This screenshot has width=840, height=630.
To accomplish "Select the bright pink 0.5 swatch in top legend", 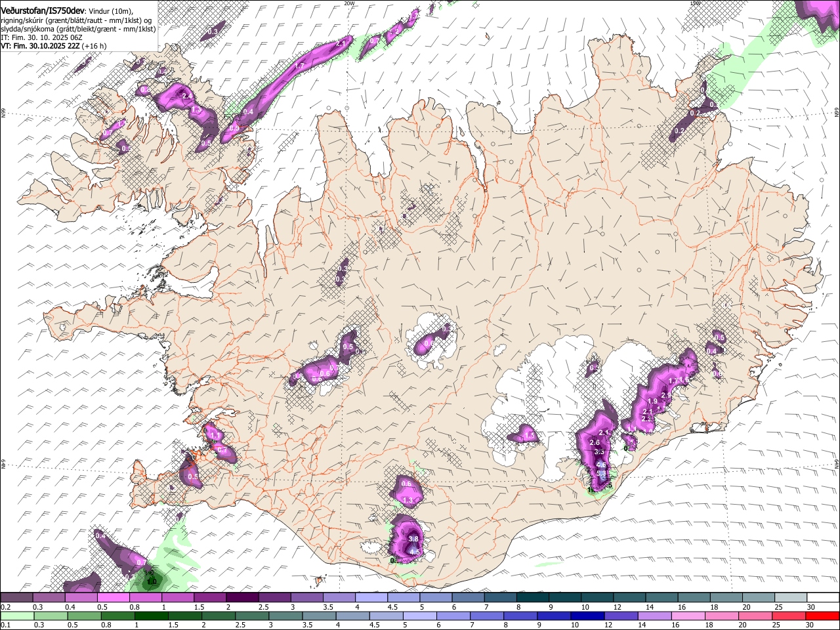I will tap(113, 598).
